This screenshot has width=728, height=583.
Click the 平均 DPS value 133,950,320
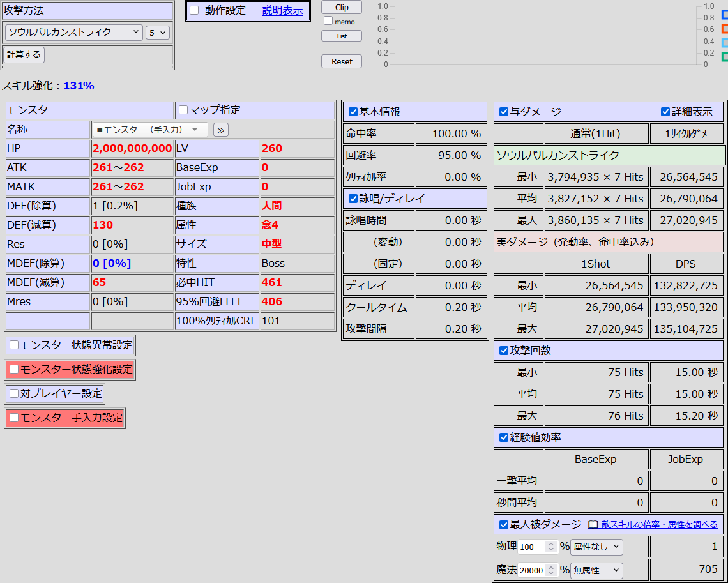coord(686,307)
